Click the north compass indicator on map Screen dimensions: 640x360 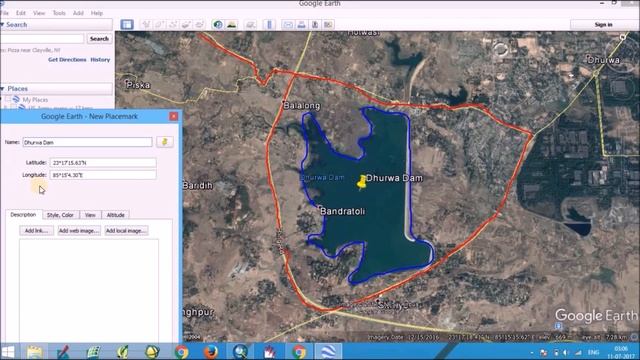pyautogui.click(x=622, y=37)
